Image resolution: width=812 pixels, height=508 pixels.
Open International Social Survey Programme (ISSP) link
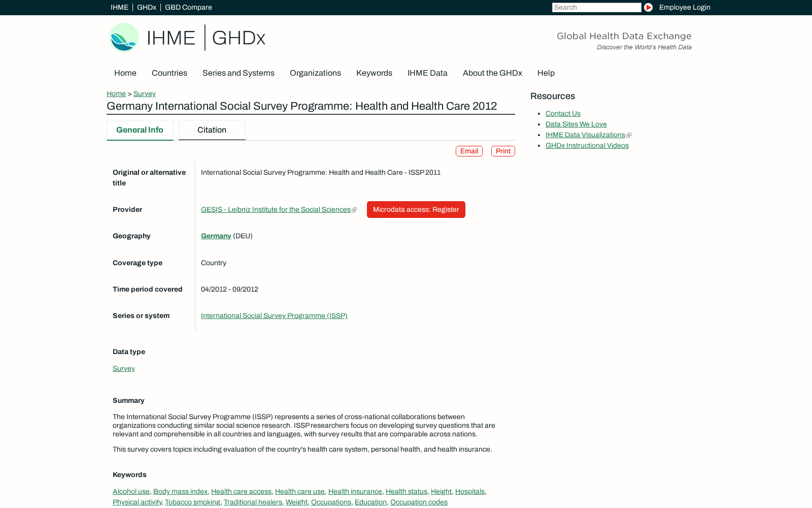click(274, 315)
